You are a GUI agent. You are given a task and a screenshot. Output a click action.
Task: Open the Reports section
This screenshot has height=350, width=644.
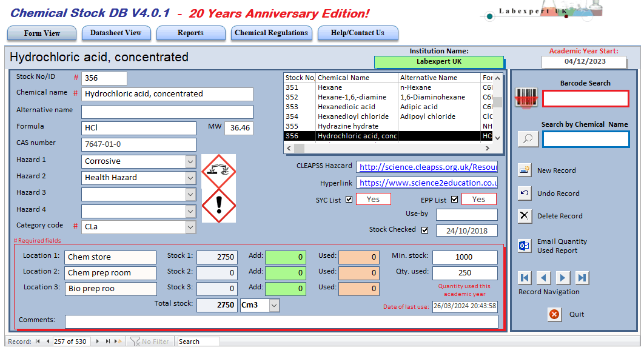click(190, 33)
